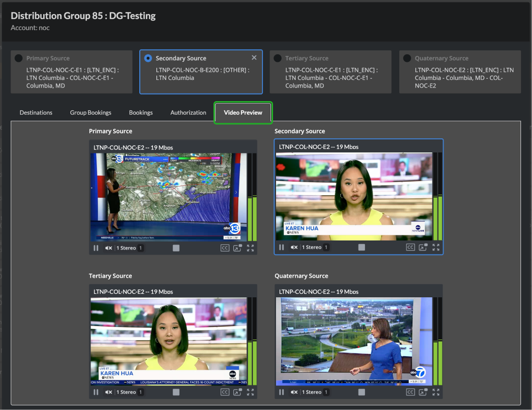Switch to the Destinations tab
This screenshot has width=532, height=410.
pos(36,113)
